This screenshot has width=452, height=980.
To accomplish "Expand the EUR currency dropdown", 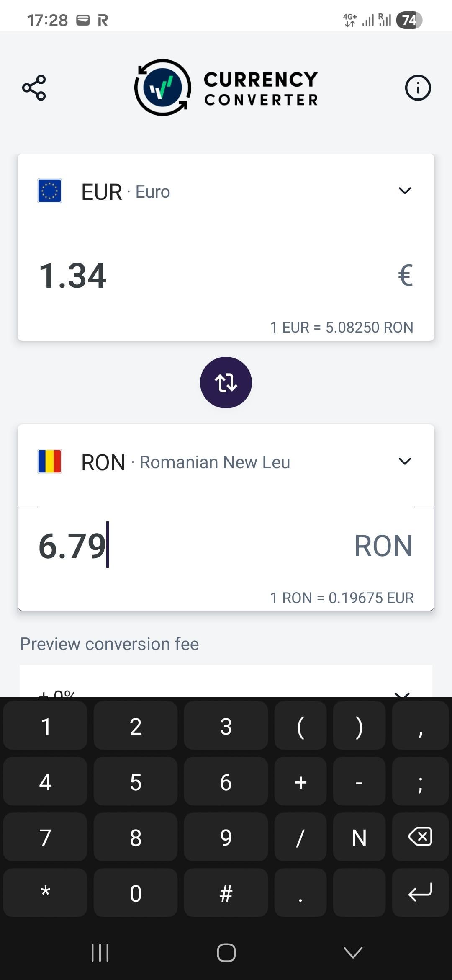I will 404,191.
